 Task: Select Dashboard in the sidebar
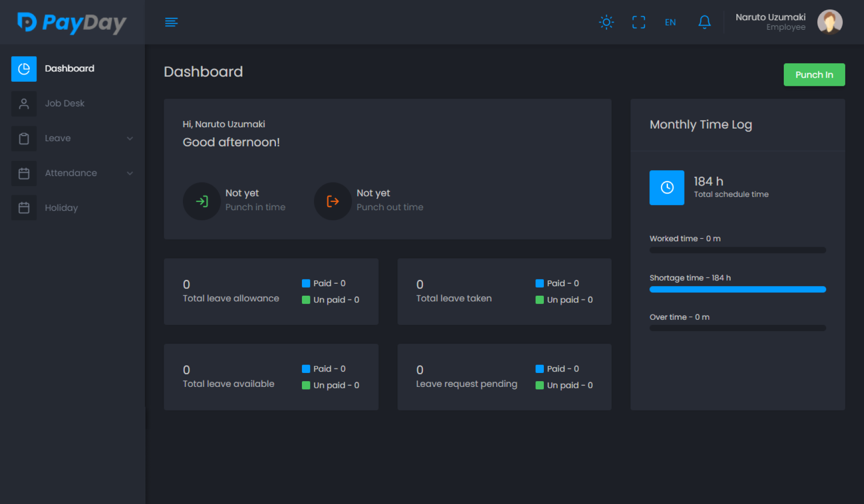[x=70, y=69]
